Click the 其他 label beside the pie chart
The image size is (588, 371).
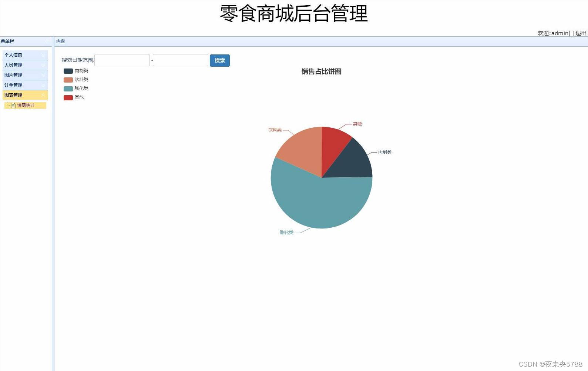click(x=357, y=124)
